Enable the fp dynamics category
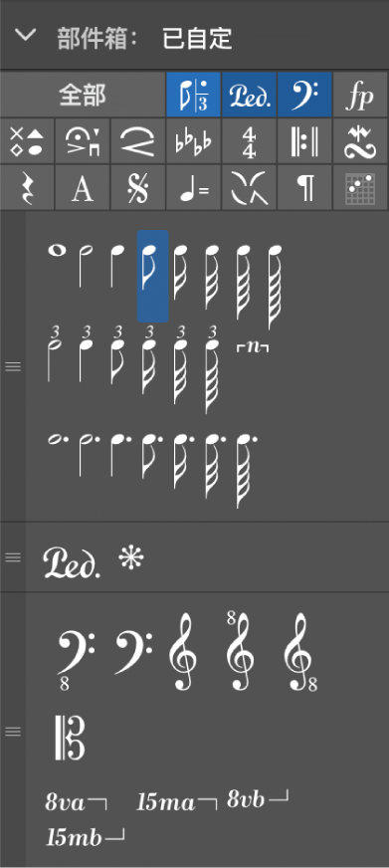The width and height of the screenshot is (389, 868). (x=360, y=95)
